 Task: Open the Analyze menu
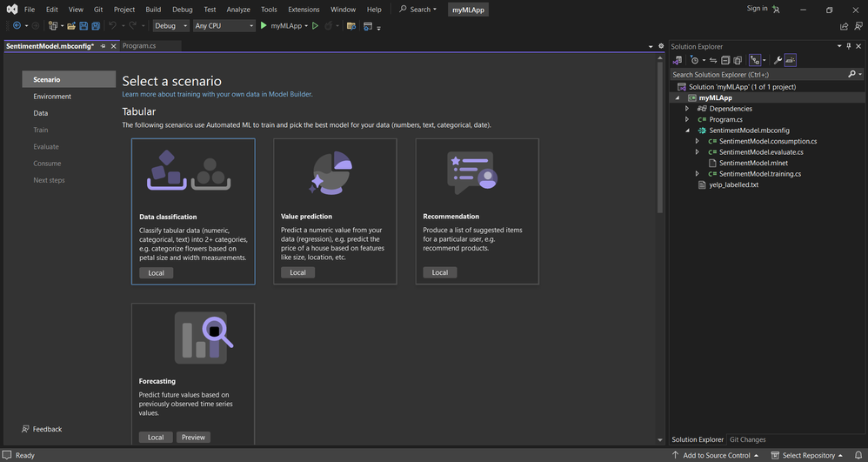click(x=238, y=10)
